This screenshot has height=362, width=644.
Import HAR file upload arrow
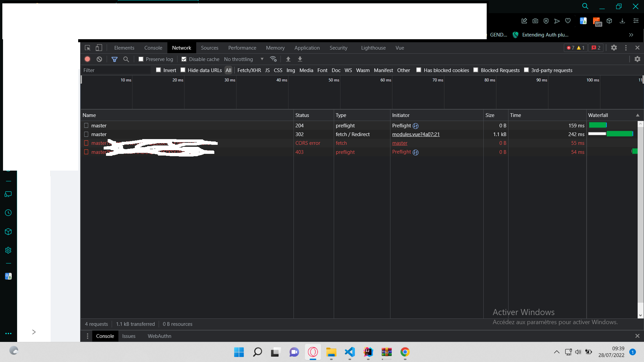click(288, 59)
